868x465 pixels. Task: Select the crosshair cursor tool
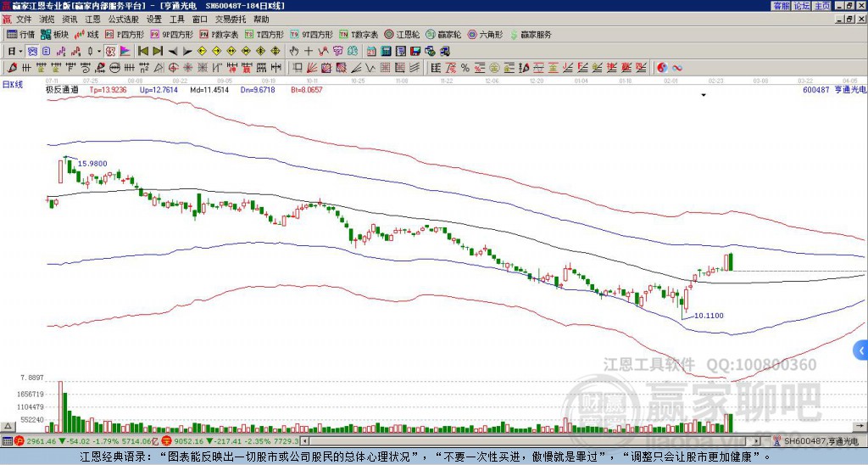309,52
